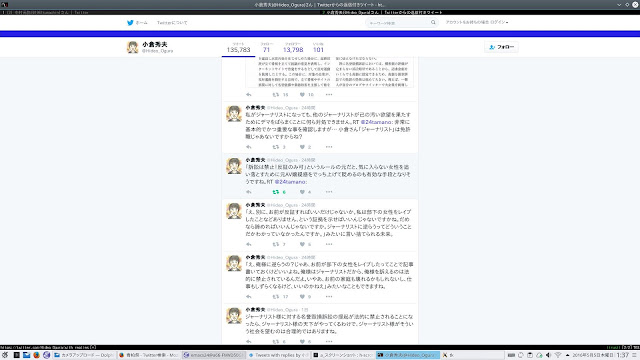This screenshot has height=360, width=640.
Task: Click the volume icon in system tray
Action: (548, 355)
